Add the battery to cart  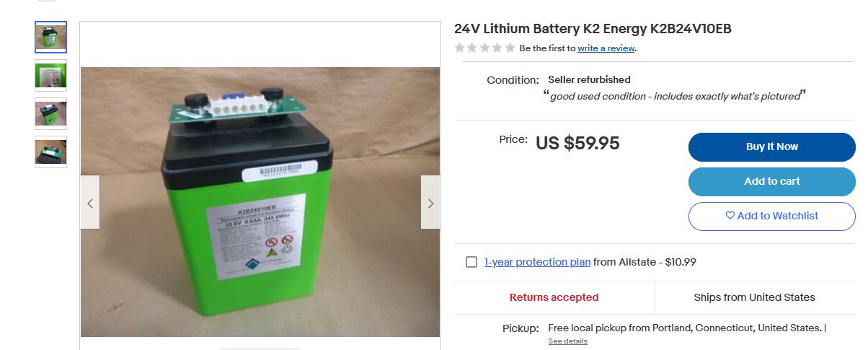pos(771,181)
